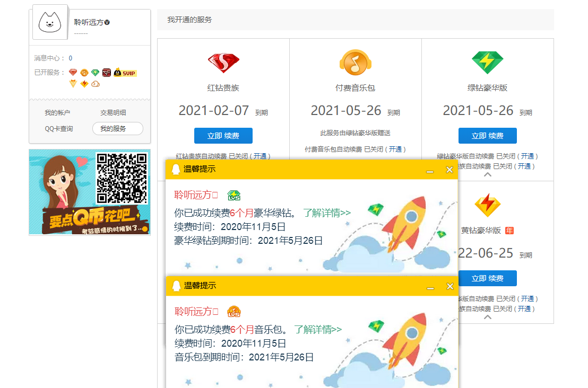Screen dimensions: 588x388
Task: Click the 红钻贵族 service name
Action: pos(223,88)
